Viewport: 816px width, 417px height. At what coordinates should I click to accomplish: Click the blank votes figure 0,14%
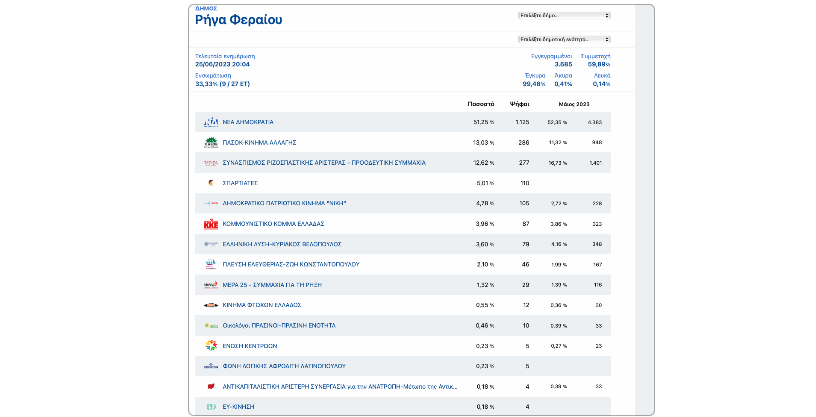(602, 84)
